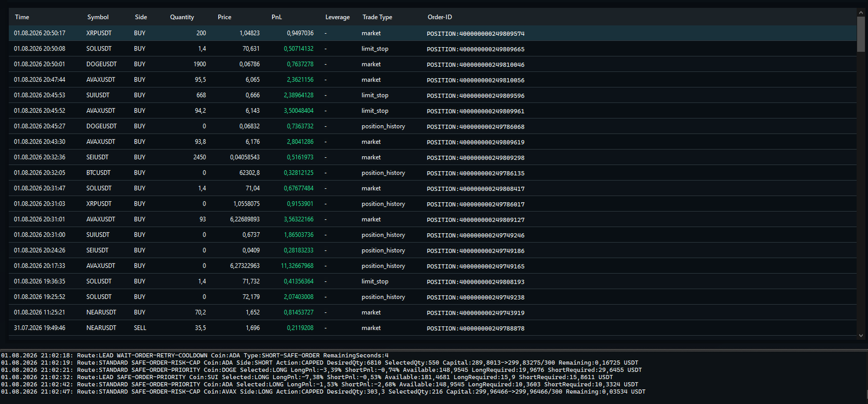Image resolution: width=868 pixels, height=404 pixels.
Task: Click log line at 21:02:42 Coin:ADA
Action: coord(320,384)
